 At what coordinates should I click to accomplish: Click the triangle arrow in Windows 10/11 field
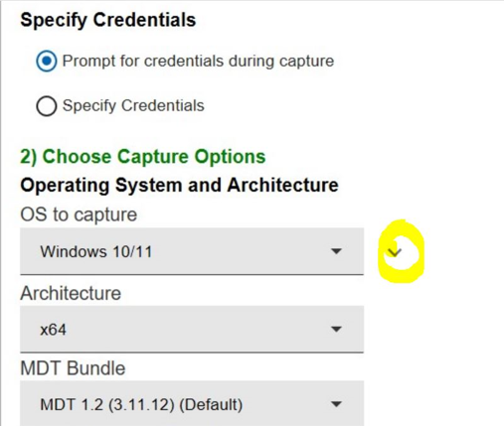(336, 251)
